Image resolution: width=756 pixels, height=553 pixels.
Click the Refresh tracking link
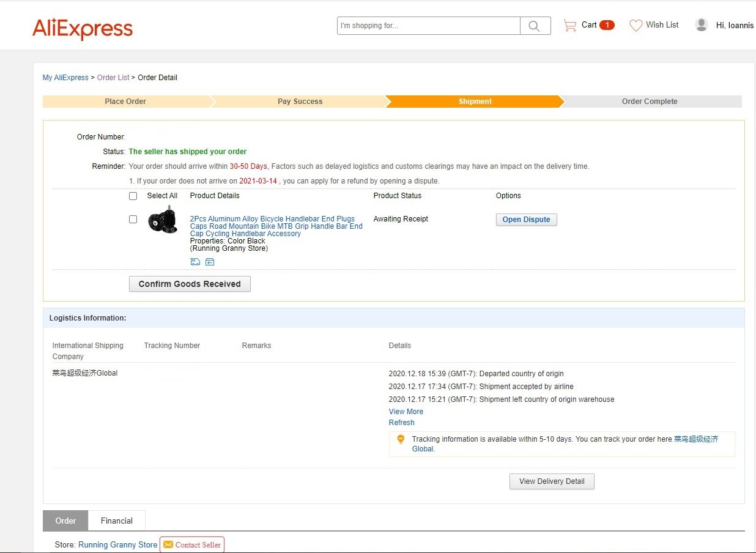(x=402, y=423)
